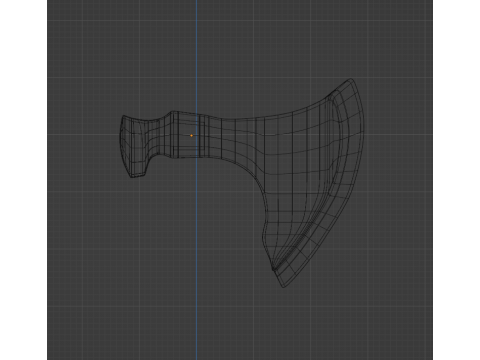Click the orange object origin dot
480x360 pixels.
click(x=191, y=135)
